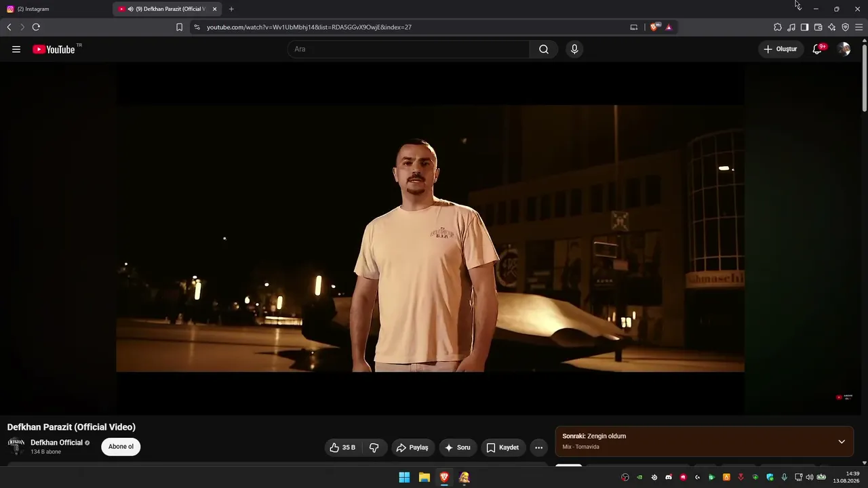
Task: Click the browser address bar URL
Action: coord(309,27)
